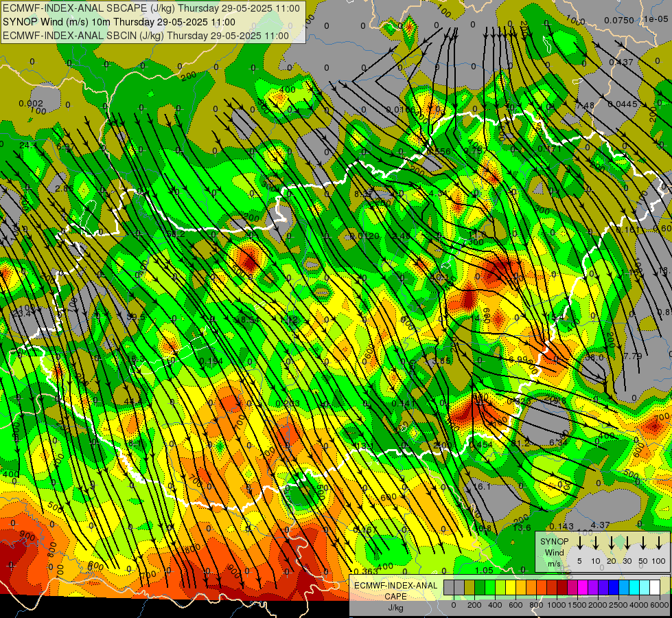Screen dimensions: 672x618
Task: Click the 0.203 value on the map
Action: click(288, 404)
